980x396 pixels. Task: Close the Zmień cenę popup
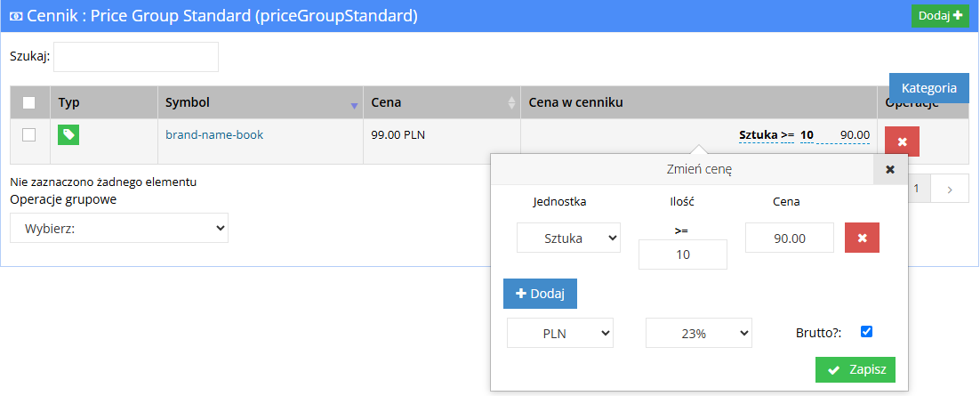tap(890, 169)
